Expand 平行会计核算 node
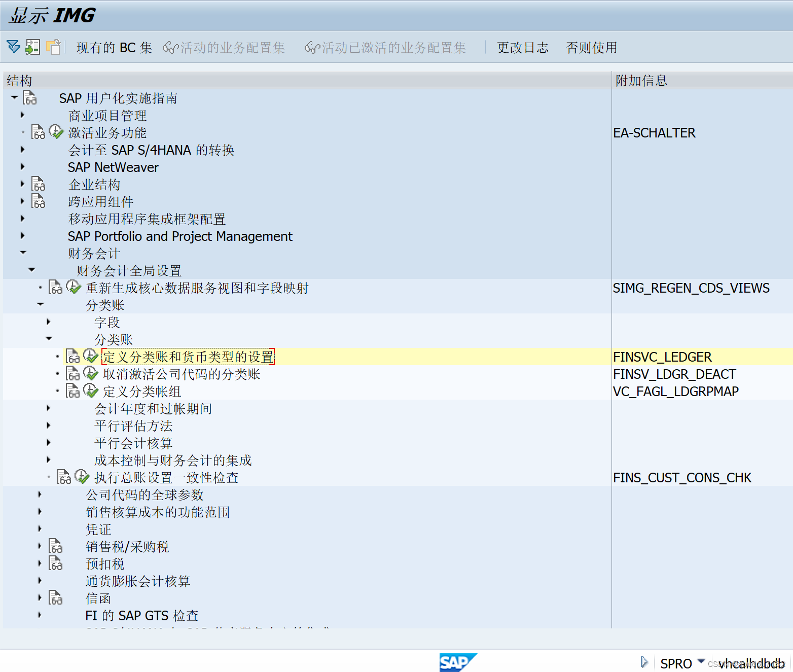Viewport: 793px width, 672px height. pyautogui.click(x=48, y=443)
